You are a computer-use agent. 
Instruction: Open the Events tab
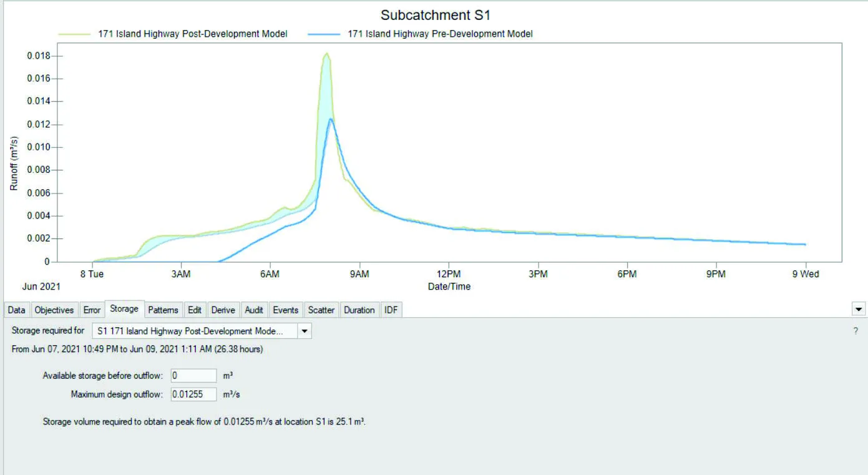[286, 310]
